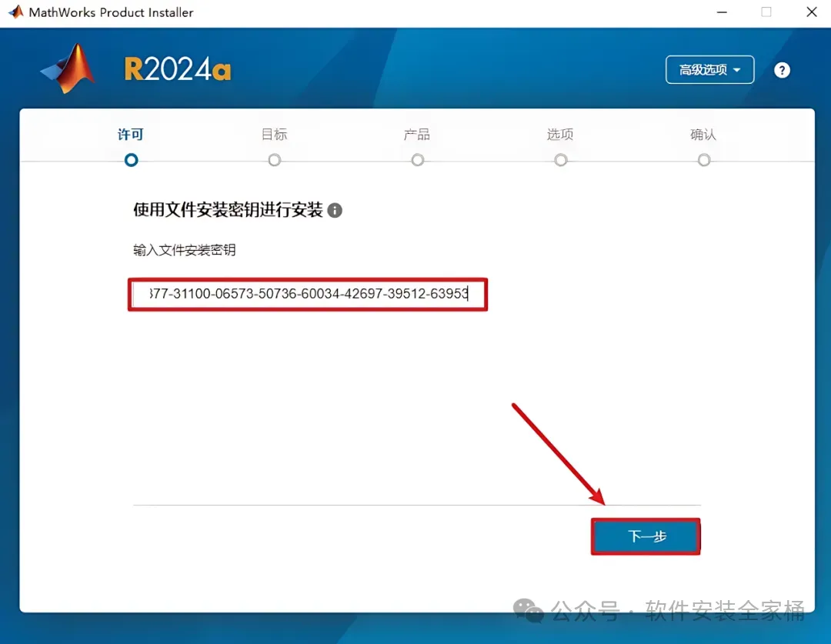Click the label 输入文件安装密钥
This screenshot has width=831, height=644.
(x=185, y=250)
